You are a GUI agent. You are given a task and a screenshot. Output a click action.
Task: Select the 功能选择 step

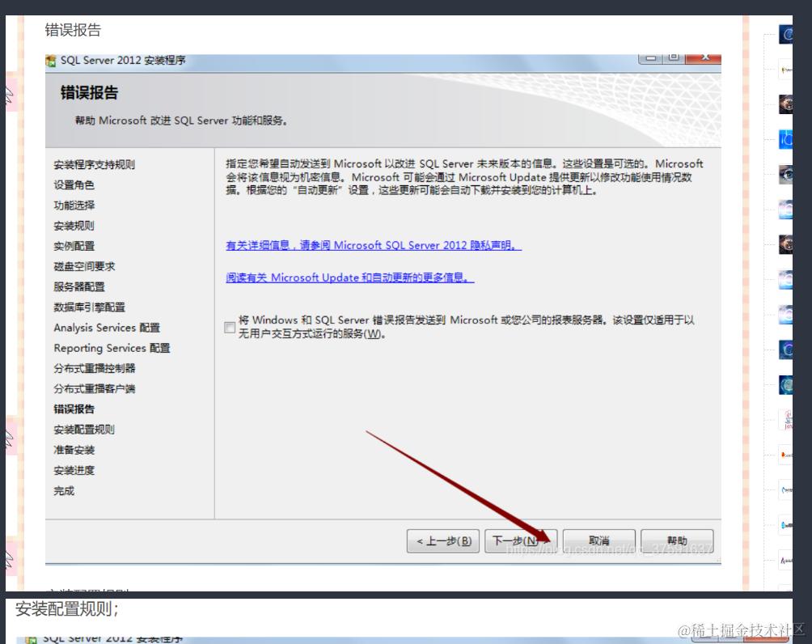(x=74, y=205)
